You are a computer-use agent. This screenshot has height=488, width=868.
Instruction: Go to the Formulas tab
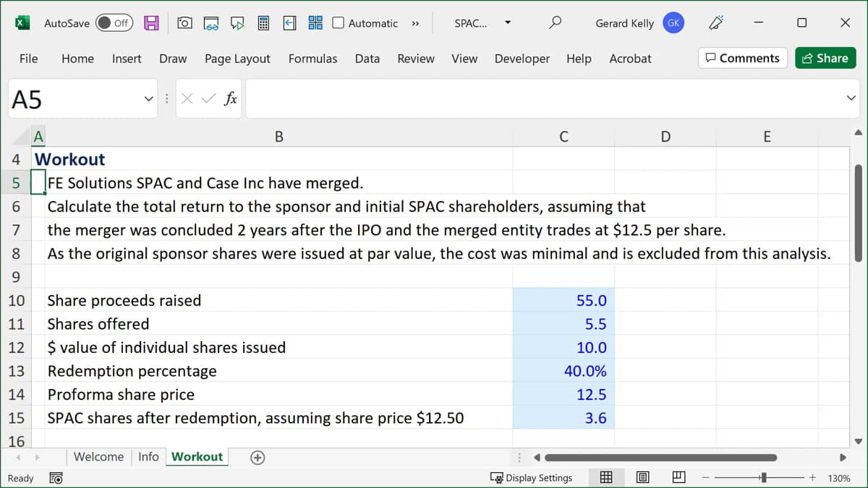click(x=312, y=59)
